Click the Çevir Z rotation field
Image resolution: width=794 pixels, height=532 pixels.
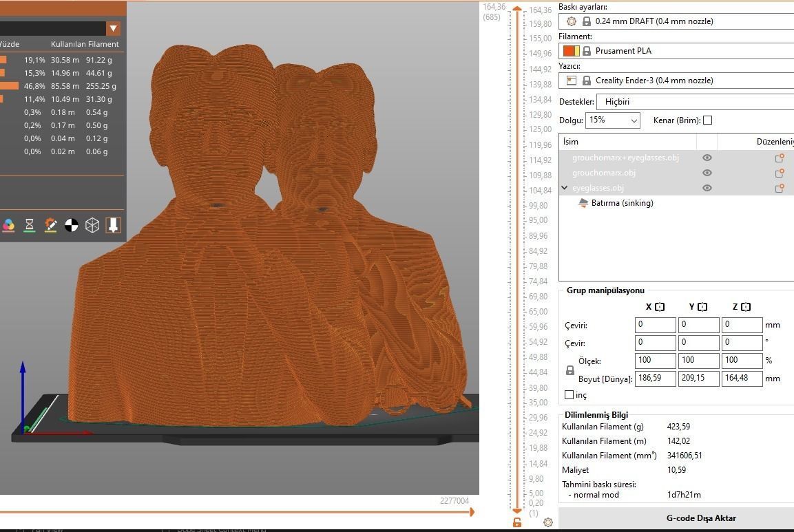coord(742,343)
